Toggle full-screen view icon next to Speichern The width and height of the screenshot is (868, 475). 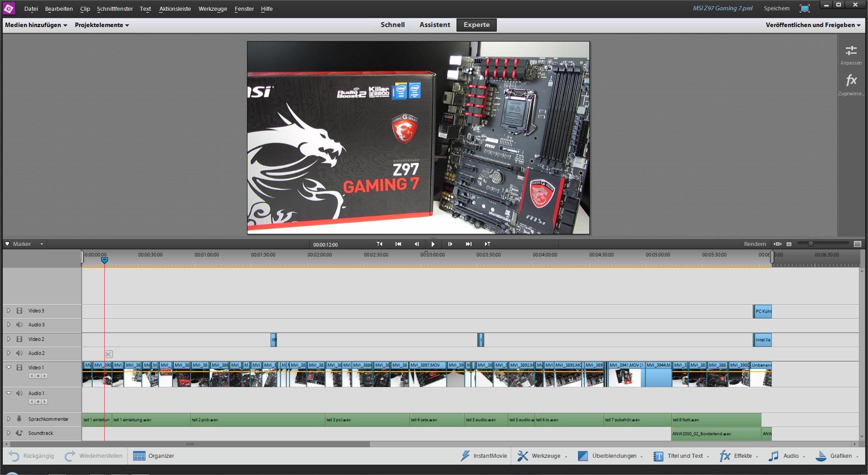pos(805,9)
